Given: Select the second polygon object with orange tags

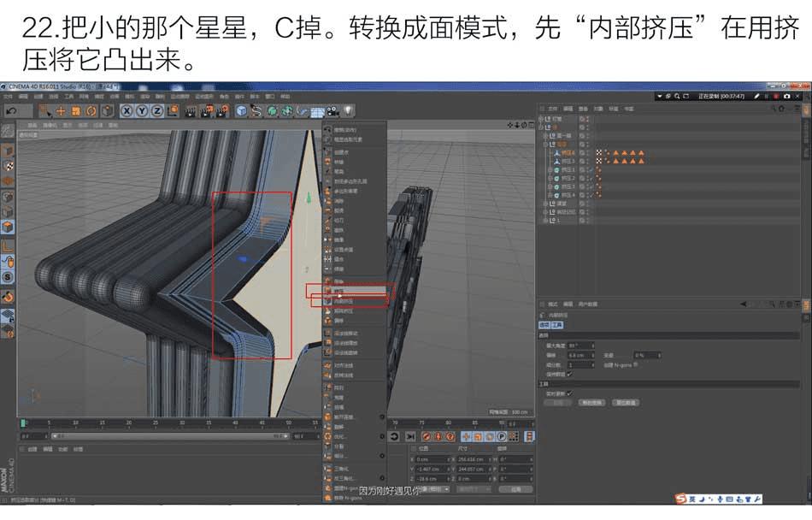Looking at the screenshot, I should pyautogui.click(x=568, y=161).
